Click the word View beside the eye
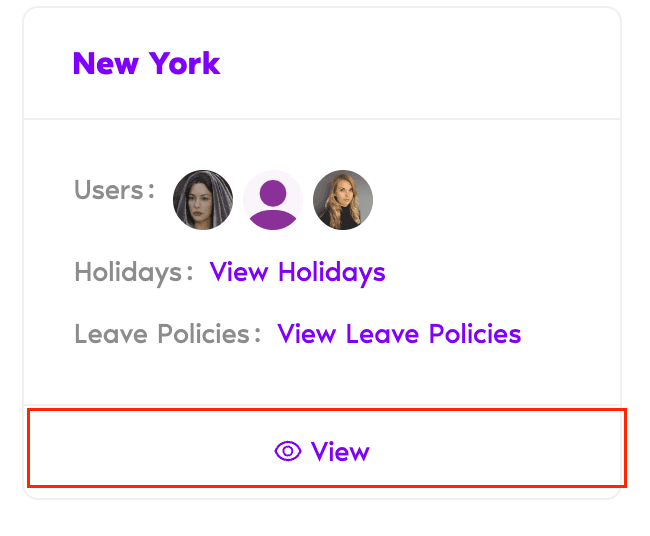The height and width of the screenshot is (536, 650). [x=340, y=452]
